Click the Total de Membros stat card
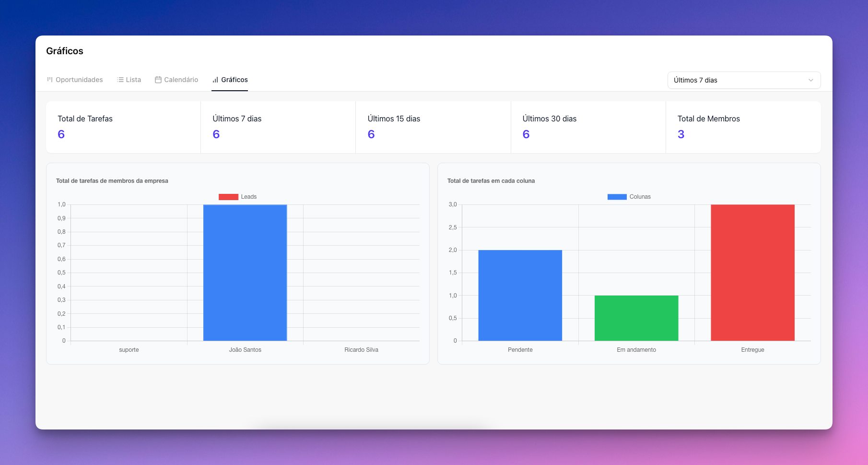Screen dimensions: 868x465 (743, 127)
